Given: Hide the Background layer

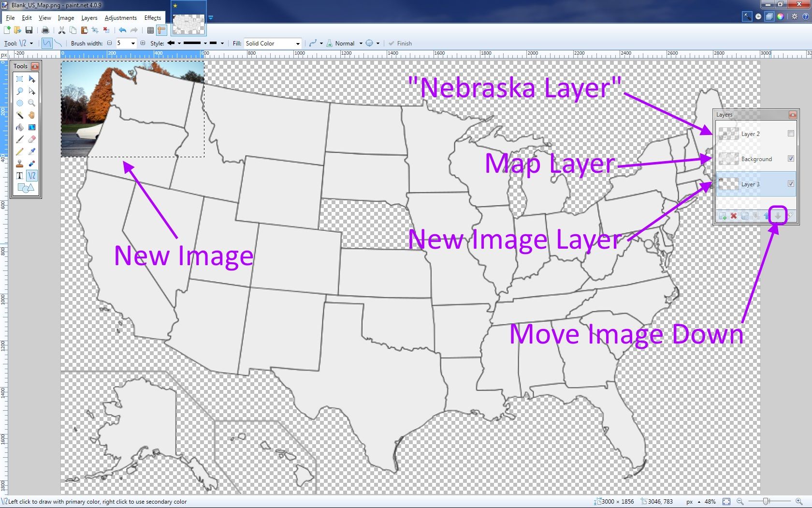Looking at the screenshot, I should pyautogui.click(x=791, y=159).
